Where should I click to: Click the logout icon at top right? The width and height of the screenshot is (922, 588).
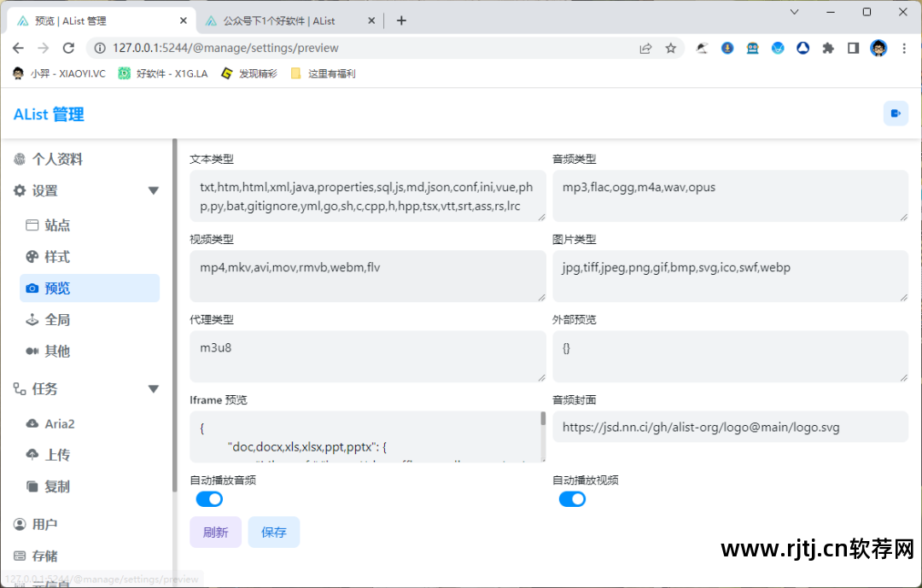(x=896, y=113)
